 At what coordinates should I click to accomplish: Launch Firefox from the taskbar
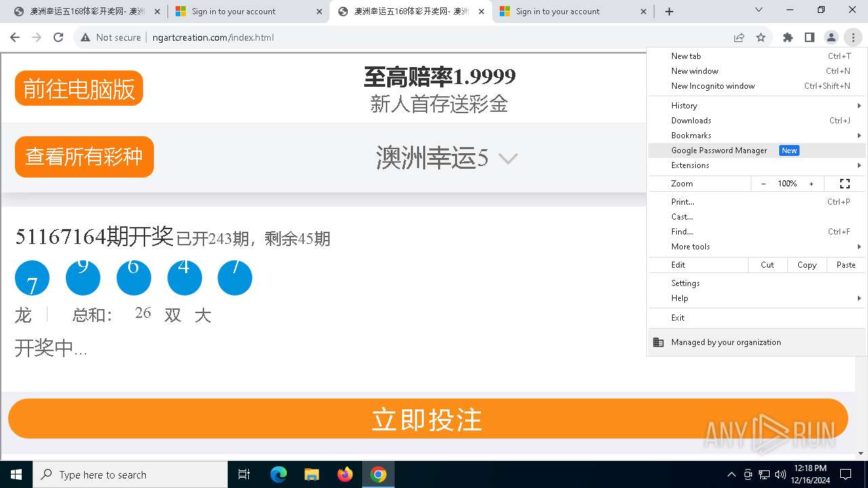pyautogui.click(x=345, y=474)
